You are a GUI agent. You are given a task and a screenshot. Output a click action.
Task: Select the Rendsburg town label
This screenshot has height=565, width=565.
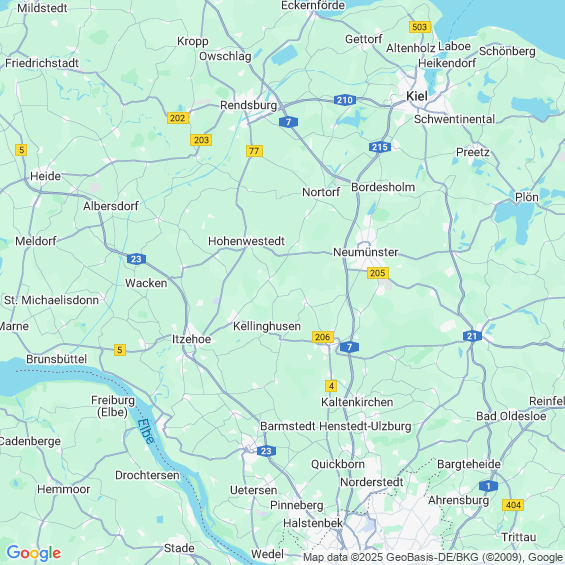[249, 105]
